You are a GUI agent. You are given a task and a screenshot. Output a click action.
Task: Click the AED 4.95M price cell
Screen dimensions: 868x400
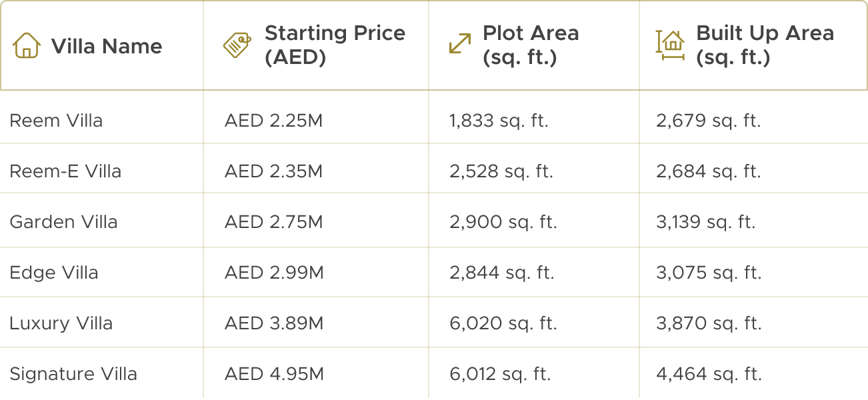point(274,374)
